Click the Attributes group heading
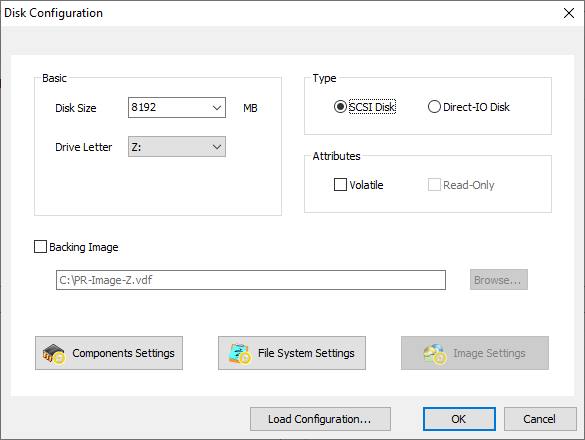585x440 pixels. point(337,156)
